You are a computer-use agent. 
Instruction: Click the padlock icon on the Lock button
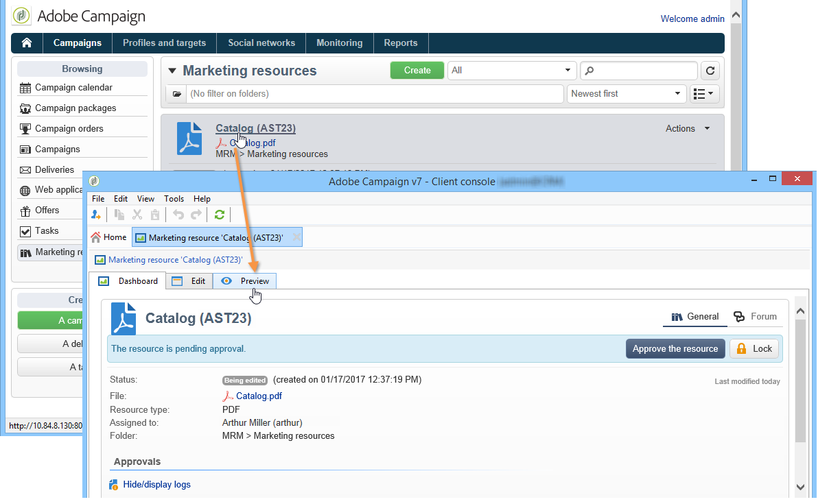[x=742, y=348]
